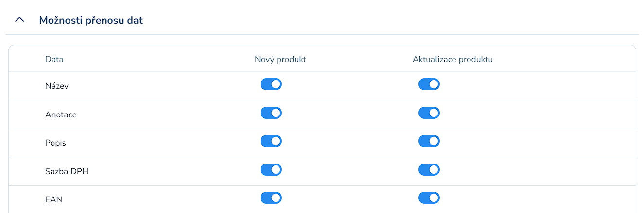Select the Popis row label
This screenshot has height=213, width=644.
pyautogui.click(x=55, y=143)
